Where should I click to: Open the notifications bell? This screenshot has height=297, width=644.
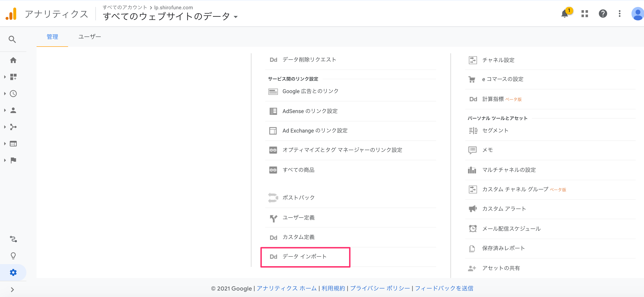pos(565,13)
